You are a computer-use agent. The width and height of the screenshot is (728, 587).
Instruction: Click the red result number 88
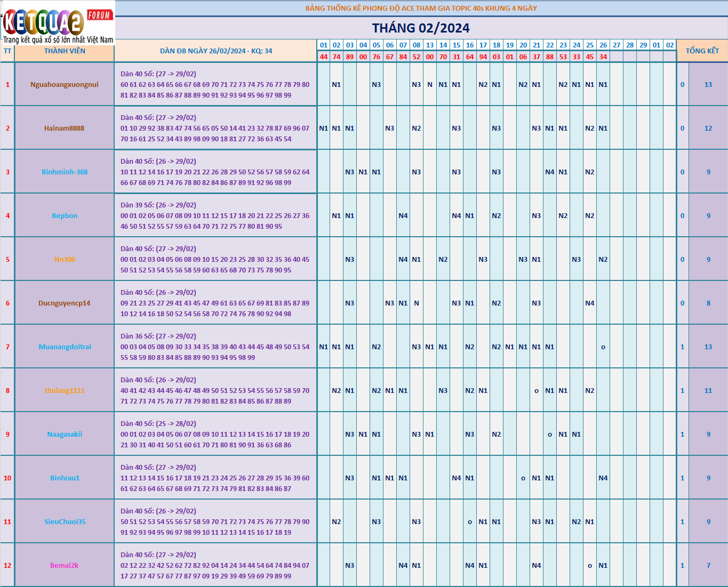[x=550, y=57]
